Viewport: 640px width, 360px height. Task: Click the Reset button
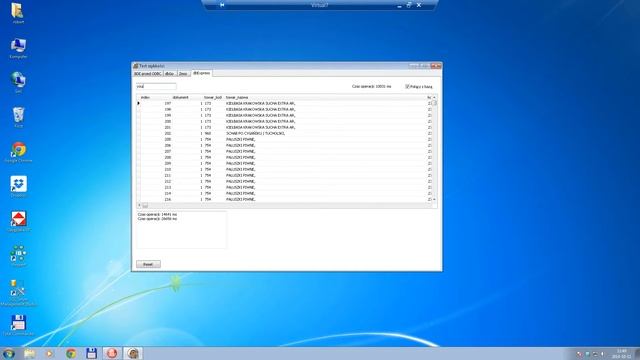pyautogui.click(x=148, y=264)
